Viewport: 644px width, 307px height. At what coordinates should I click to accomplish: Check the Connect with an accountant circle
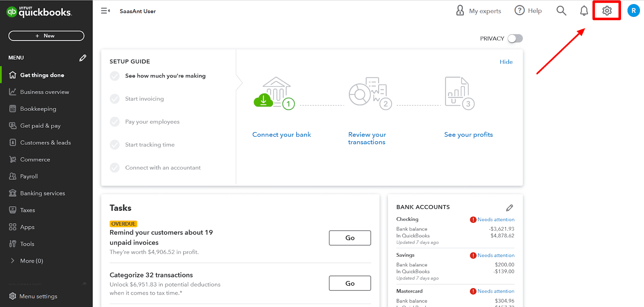[115, 168]
